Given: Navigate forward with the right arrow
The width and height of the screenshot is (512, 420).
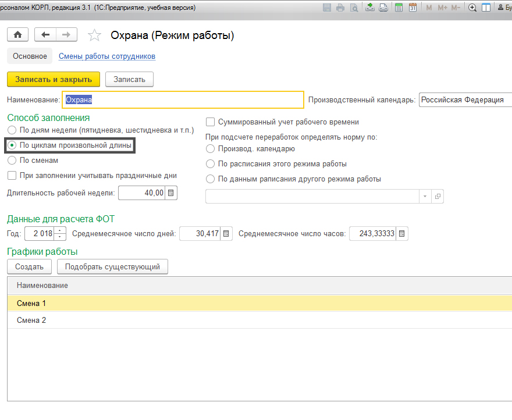Looking at the screenshot, I should 66,34.
